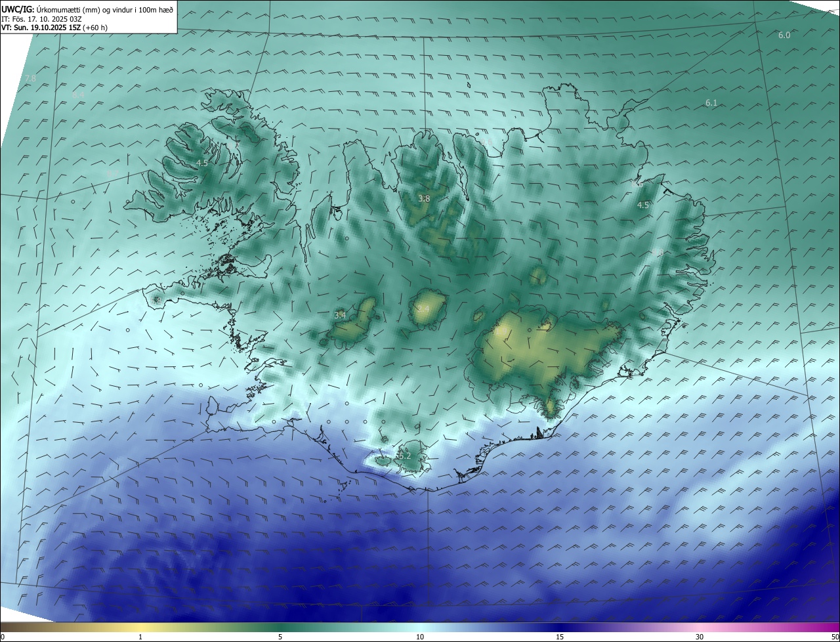The image size is (840, 642).
Task: Click the 'VT: Sun. 19.10.2025 15Z (+60 h)' line
Action: coord(54,28)
